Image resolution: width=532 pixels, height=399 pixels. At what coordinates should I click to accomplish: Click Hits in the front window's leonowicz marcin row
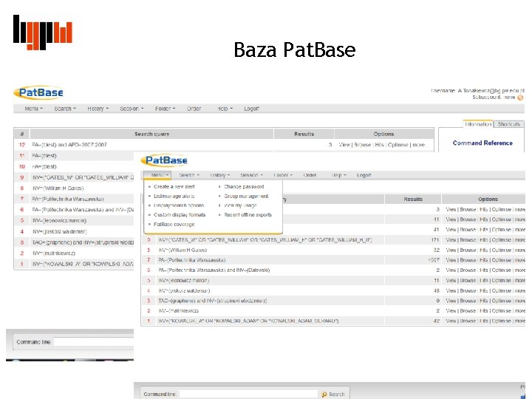[x=483, y=280]
